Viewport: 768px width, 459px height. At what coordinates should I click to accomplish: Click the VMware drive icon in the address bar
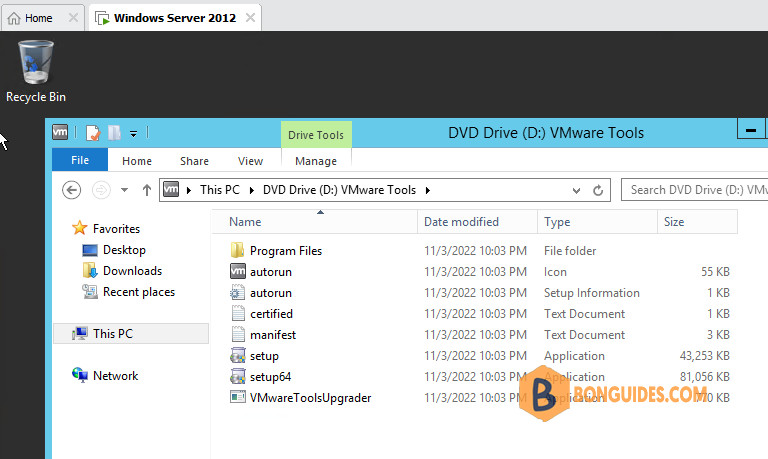[171, 189]
